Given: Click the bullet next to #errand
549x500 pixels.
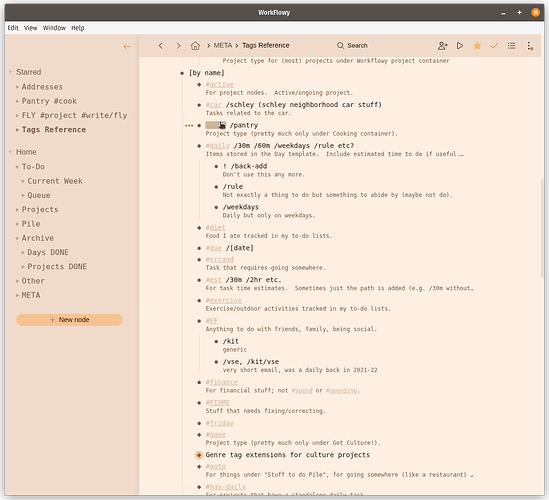Looking at the screenshot, I should [199, 259].
